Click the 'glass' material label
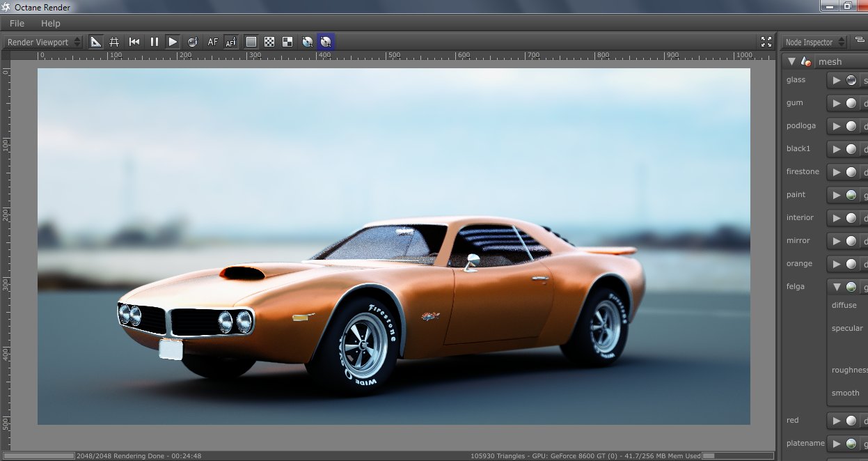The width and height of the screenshot is (868, 461). (x=796, y=79)
